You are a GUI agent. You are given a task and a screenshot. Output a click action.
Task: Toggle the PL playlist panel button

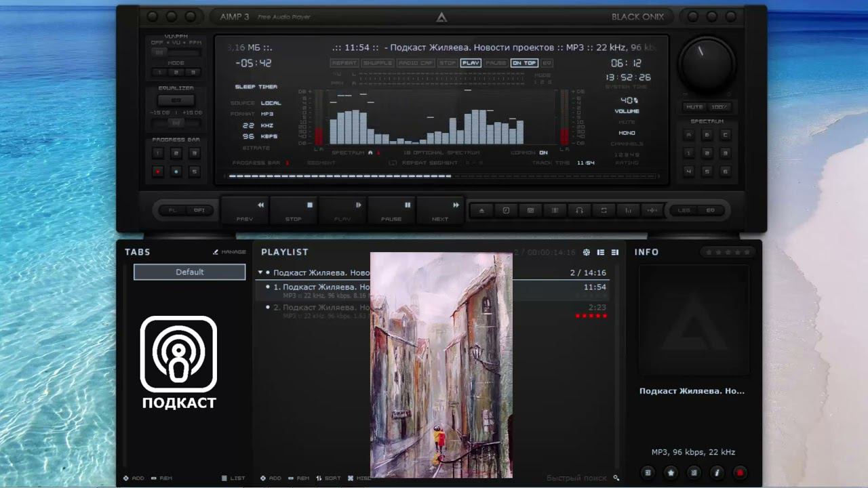point(172,210)
